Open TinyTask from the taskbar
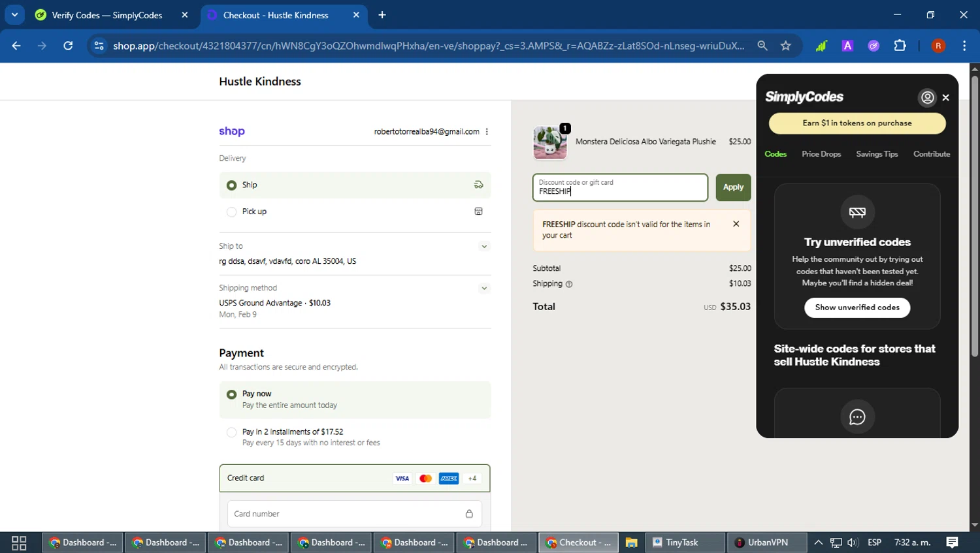The width and height of the screenshot is (980, 553). (685, 543)
